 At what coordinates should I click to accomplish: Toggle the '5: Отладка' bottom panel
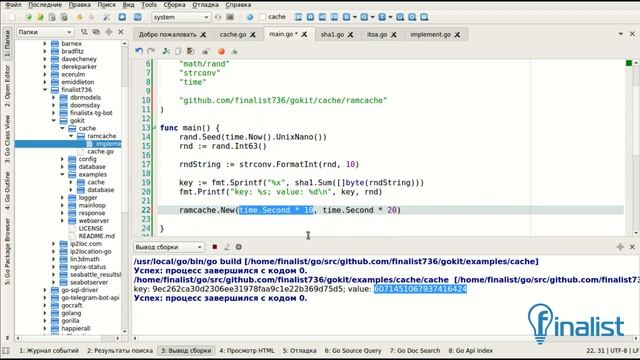[300, 351]
